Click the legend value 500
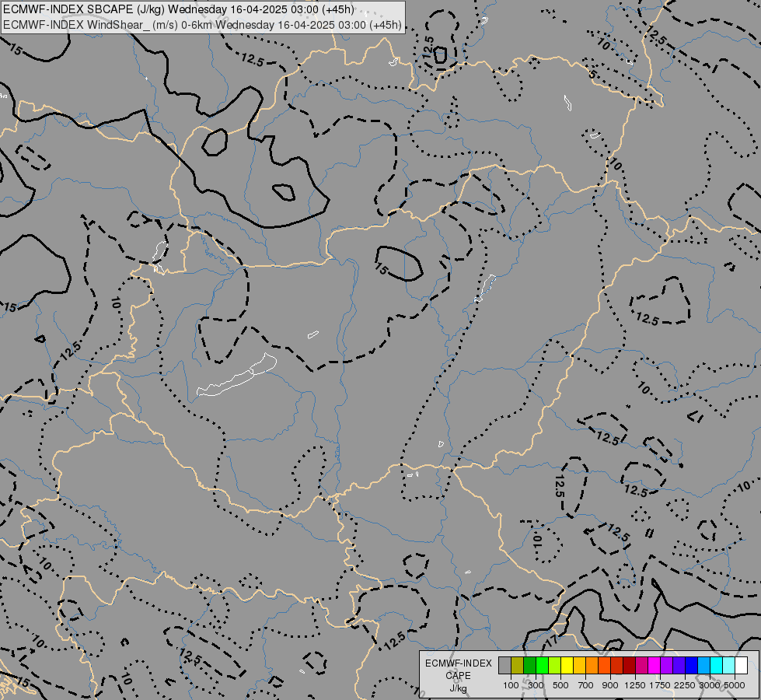This screenshot has width=761, height=700. tap(560, 685)
